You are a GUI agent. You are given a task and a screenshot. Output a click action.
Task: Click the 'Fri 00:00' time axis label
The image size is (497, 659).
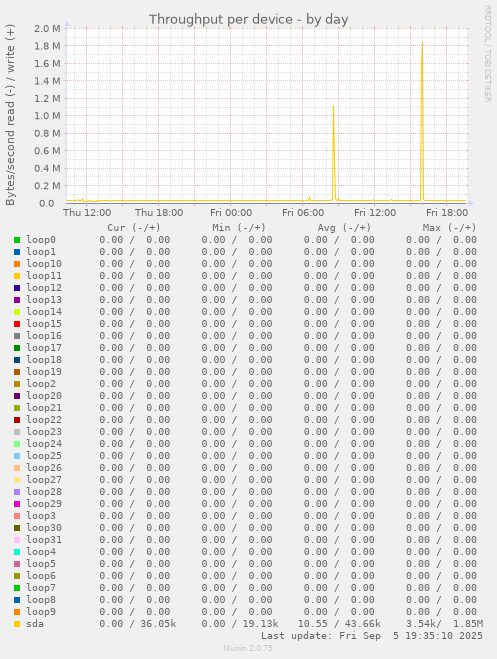pos(231,213)
